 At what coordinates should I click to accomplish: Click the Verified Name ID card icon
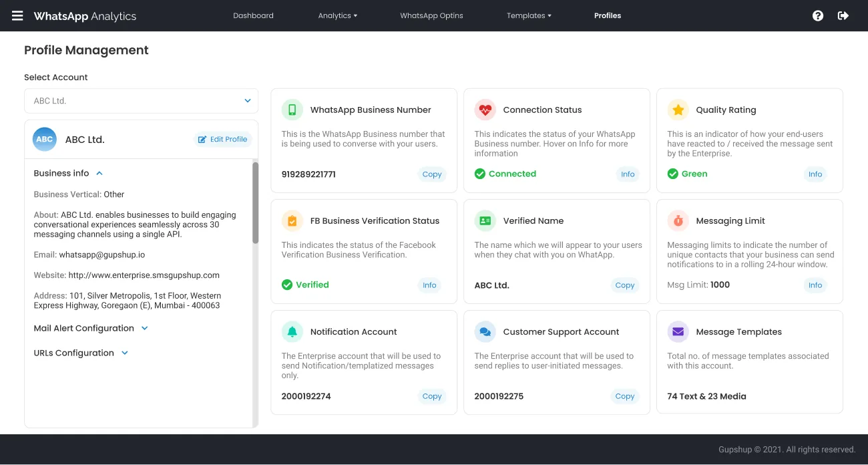(485, 220)
